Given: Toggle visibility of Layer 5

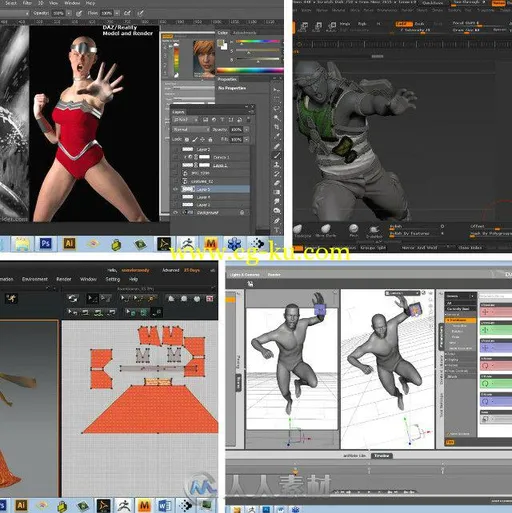Looking at the screenshot, I should [x=175, y=189].
